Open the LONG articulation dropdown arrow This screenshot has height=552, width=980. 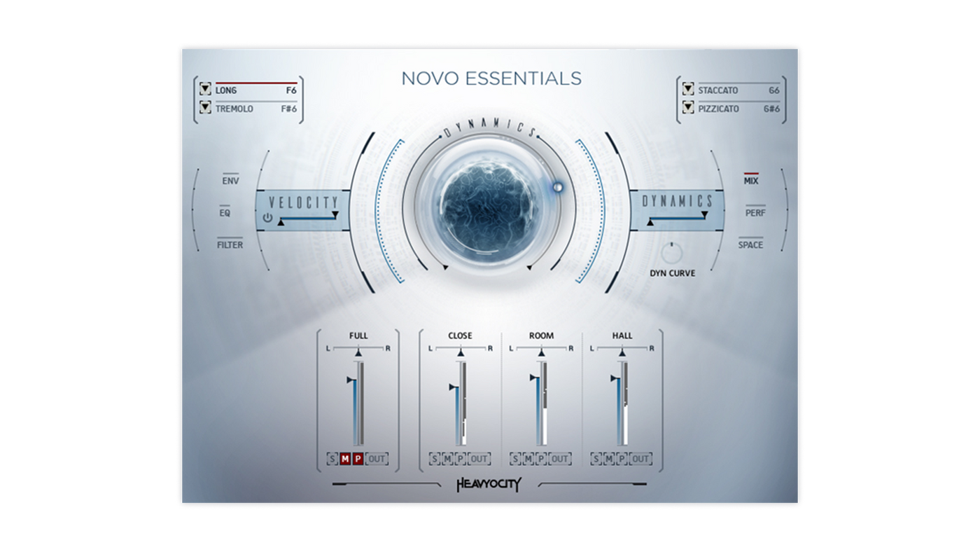point(205,89)
